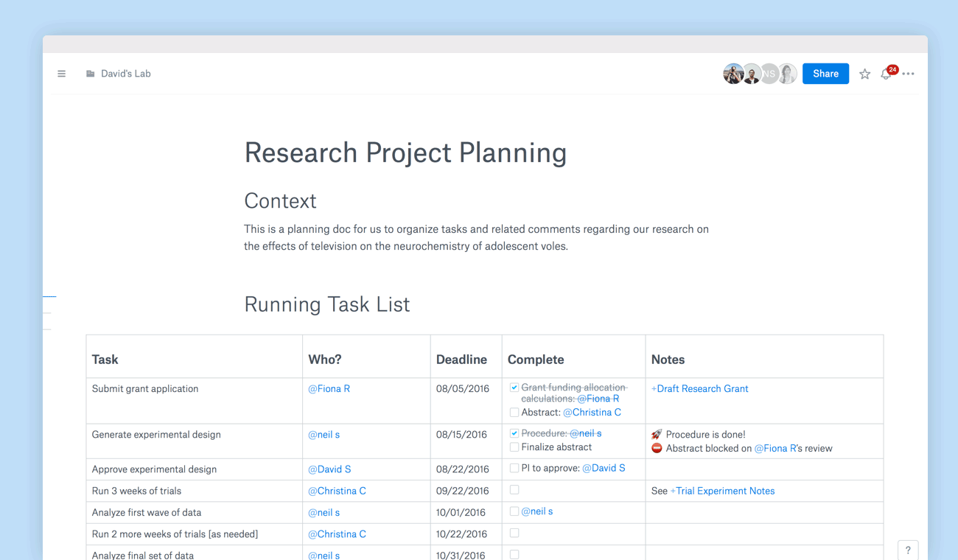
Task: Click the Running Task List heading
Action: (x=326, y=304)
